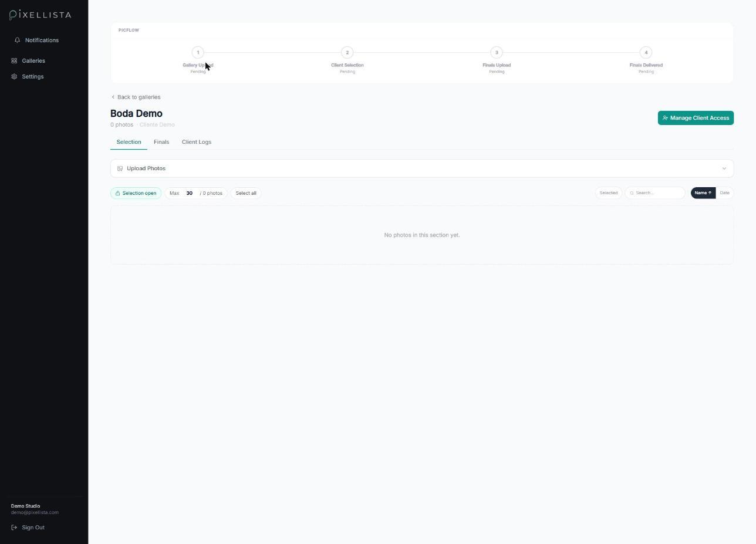This screenshot has height=544, width=756.
Task: Click the Max photos number field
Action: tap(190, 193)
